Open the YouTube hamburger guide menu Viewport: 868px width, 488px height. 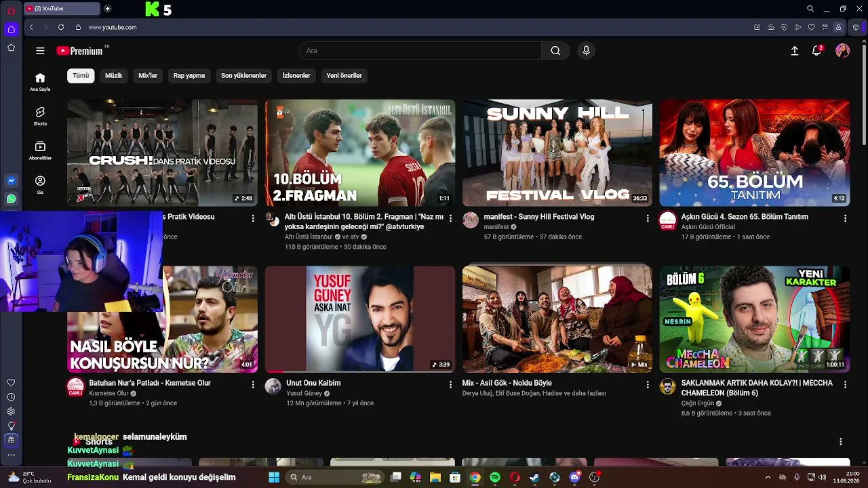click(40, 51)
